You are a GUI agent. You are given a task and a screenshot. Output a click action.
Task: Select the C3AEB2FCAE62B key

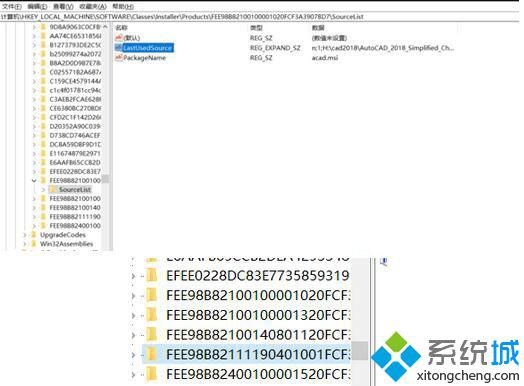(75, 99)
